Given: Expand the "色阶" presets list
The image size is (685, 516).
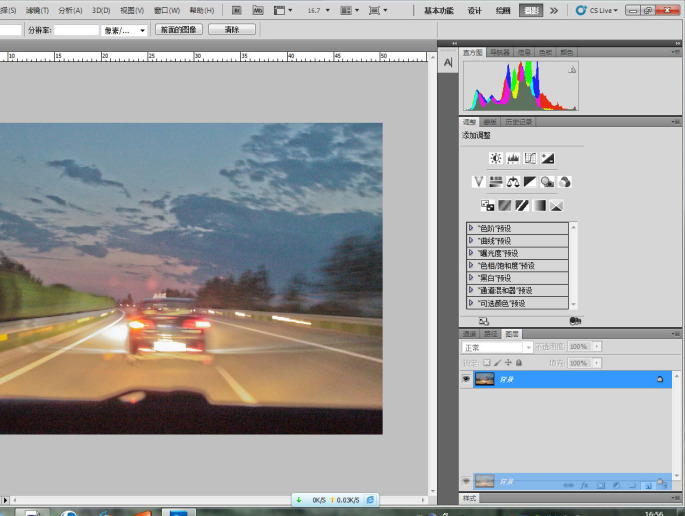Looking at the screenshot, I should click(x=471, y=228).
